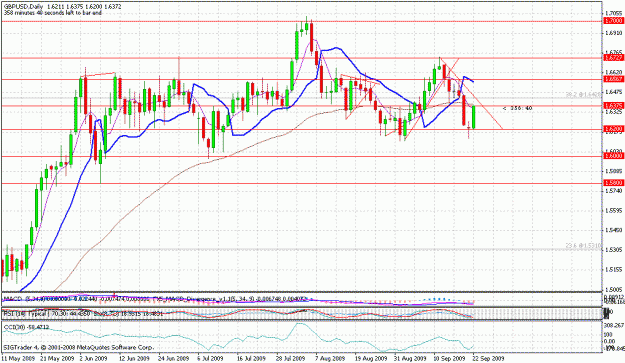The image size is (625, 363).
Task: Select the 1.7000 red price level label
Action: click(614, 21)
